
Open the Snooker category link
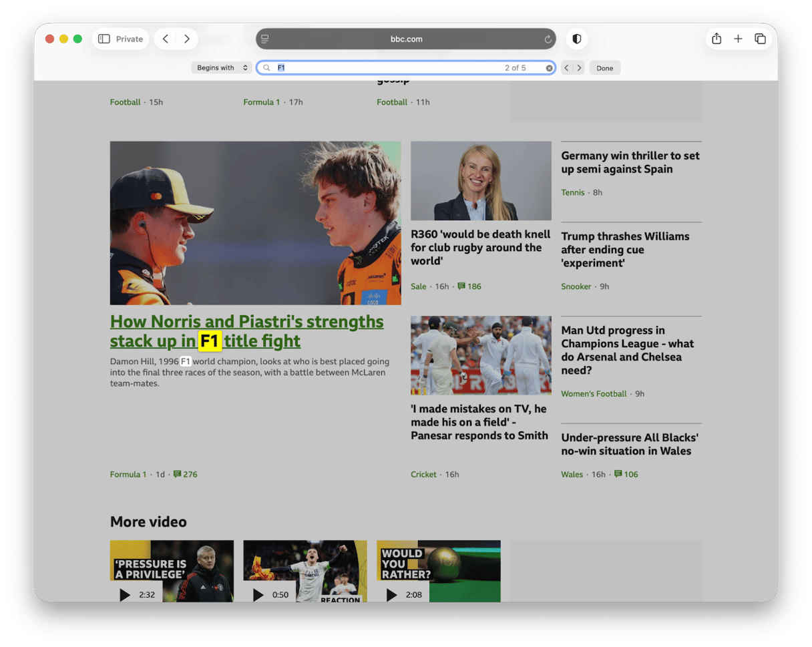coord(576,286)
